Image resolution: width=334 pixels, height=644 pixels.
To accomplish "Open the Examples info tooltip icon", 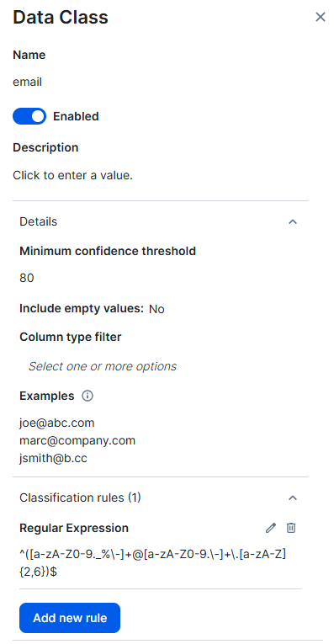I will (87, 396).
